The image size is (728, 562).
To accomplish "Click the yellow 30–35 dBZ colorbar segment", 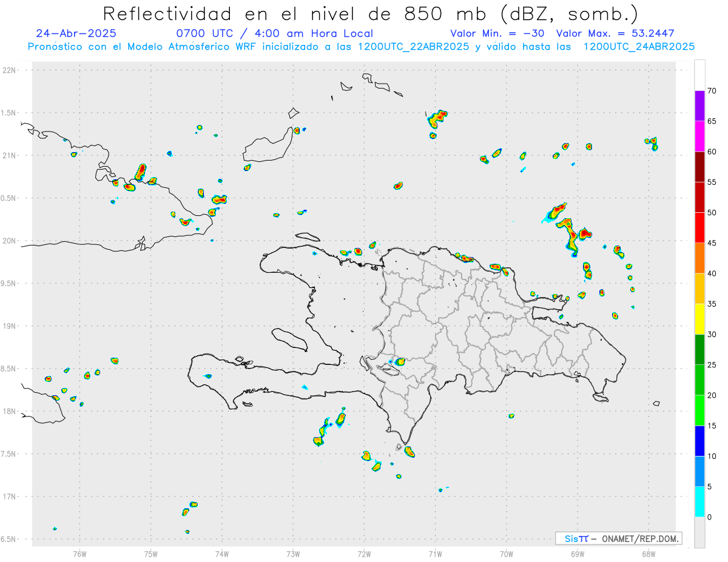I will (x=699, y=319).
